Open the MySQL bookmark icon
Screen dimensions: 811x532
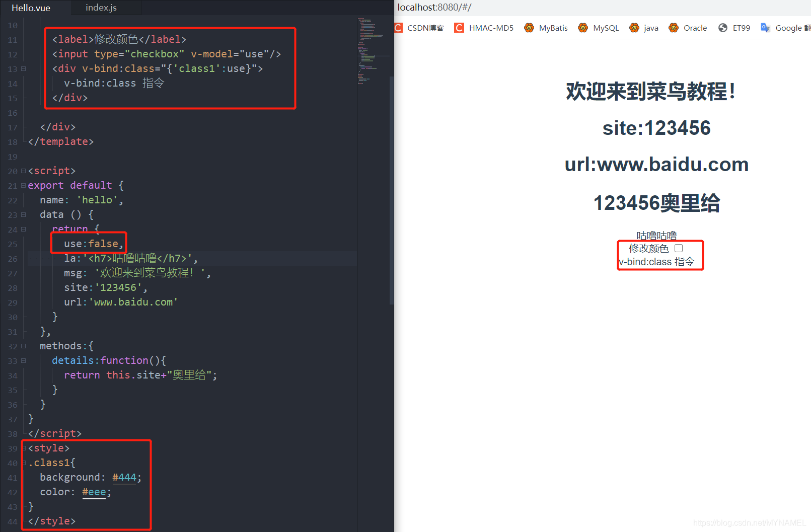coord(583,28)
